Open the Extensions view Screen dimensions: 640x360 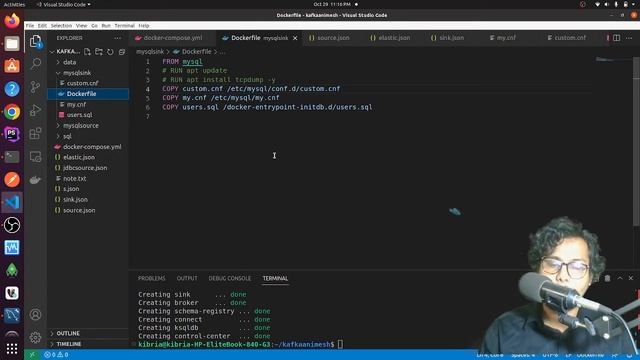point(36,133)
